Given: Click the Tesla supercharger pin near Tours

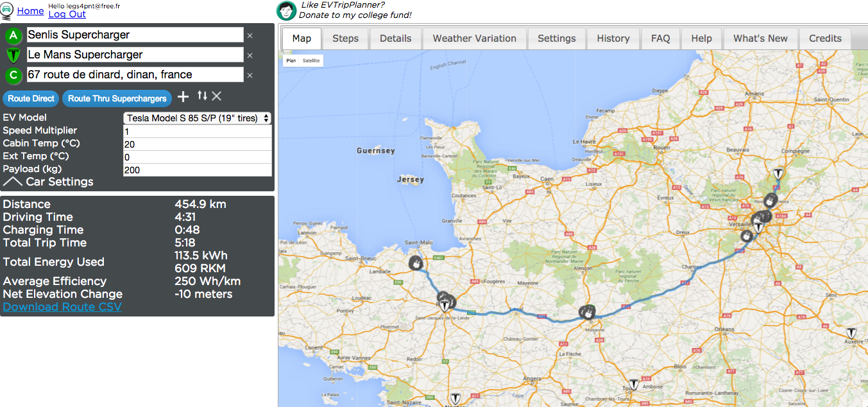Looking at the screenshot, I should pyautogui.click(x=634, y=384).
